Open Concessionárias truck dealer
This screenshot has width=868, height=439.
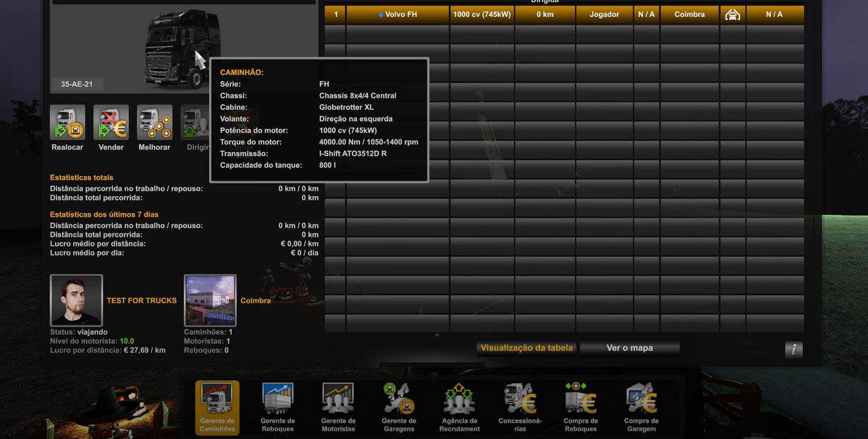(520, 406)
